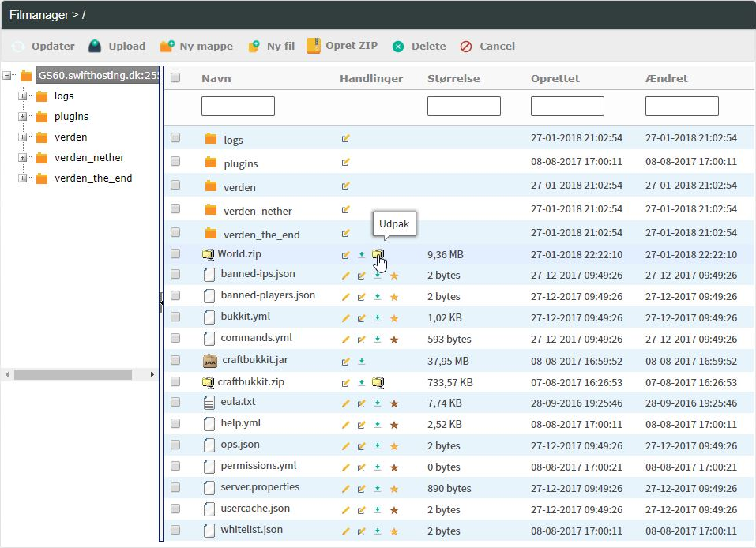The width and height of the screenshot is (756, 548).
Task: Select the bukkit.yml checkbox
Action: [x=175, y=317]
